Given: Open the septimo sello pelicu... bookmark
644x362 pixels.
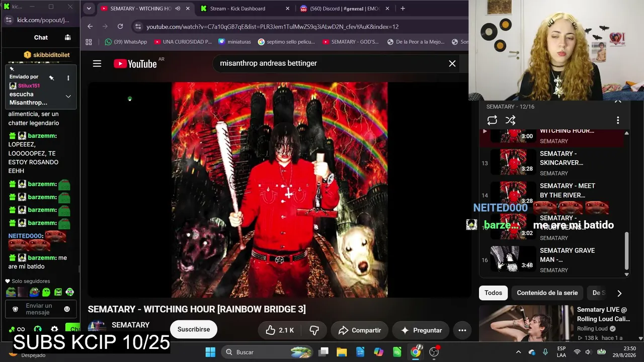Looking at the screenshot, I should (x=286, y=42).
